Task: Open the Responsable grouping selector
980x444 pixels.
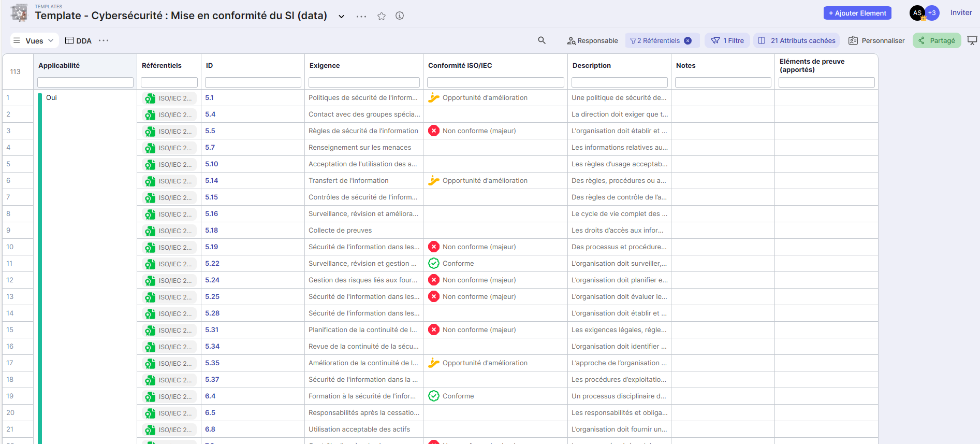Action: click(x=592, y=40)
